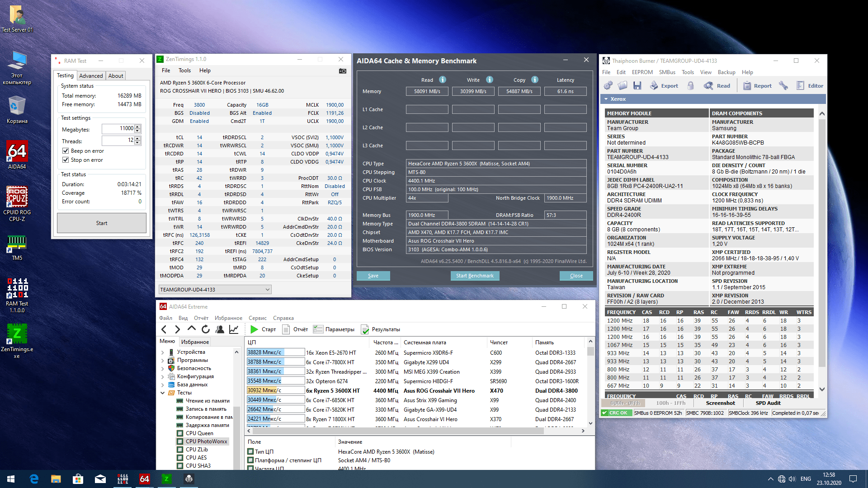
Task: Open the Test Server 01 desktop shortcut
Action: click(17, 19)
